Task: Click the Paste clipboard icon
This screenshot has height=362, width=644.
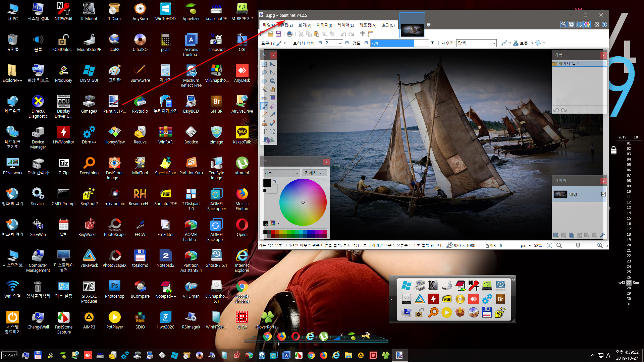Action: (x=316, y=34)
